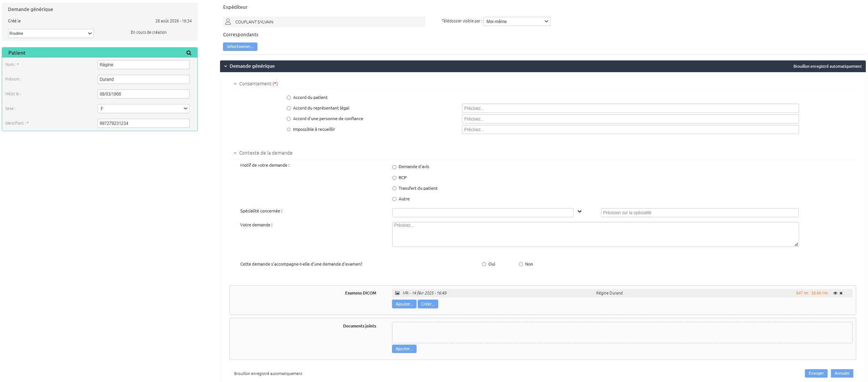Viewport: 868px width, 382px height.
Task: Answer Oui to exam request question
Action: point(484,264)
